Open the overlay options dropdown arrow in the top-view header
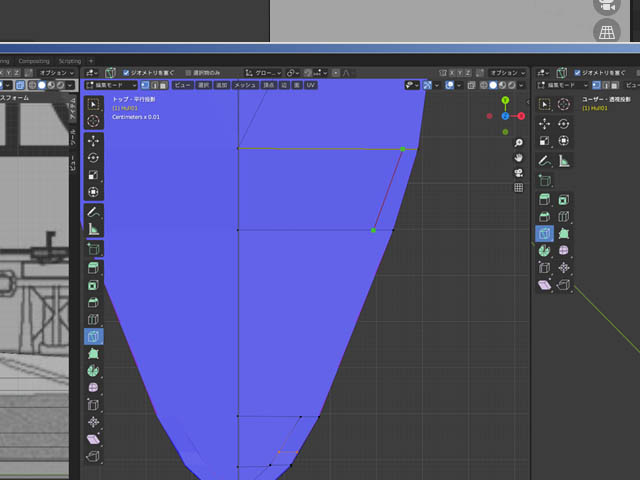 [459, 85]
